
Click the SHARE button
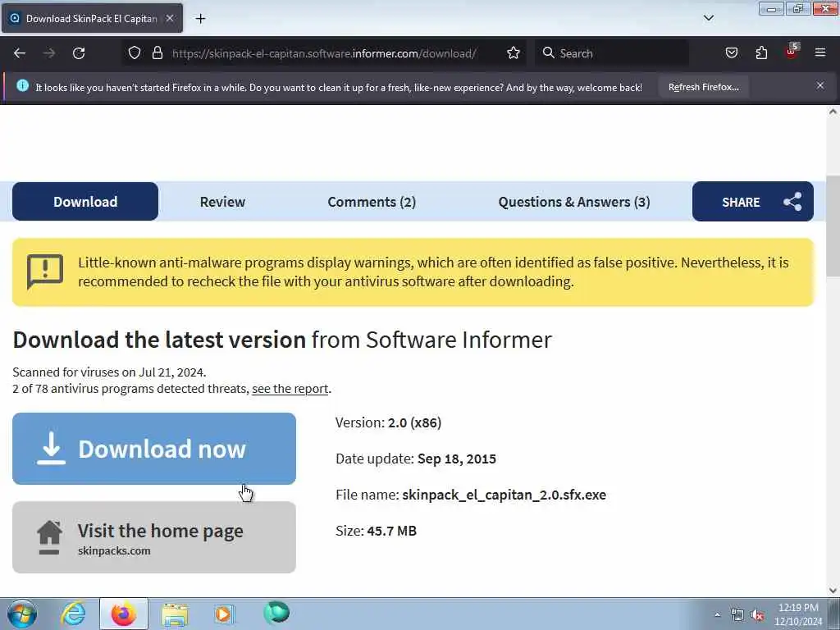[x=753, y=202]
